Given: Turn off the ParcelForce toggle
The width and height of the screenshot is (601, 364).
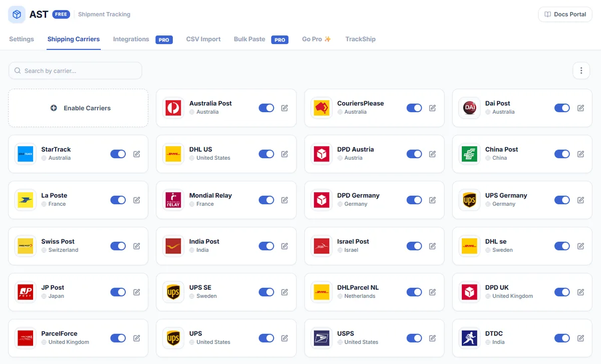Looking at the screenshot, I should 118,338.
